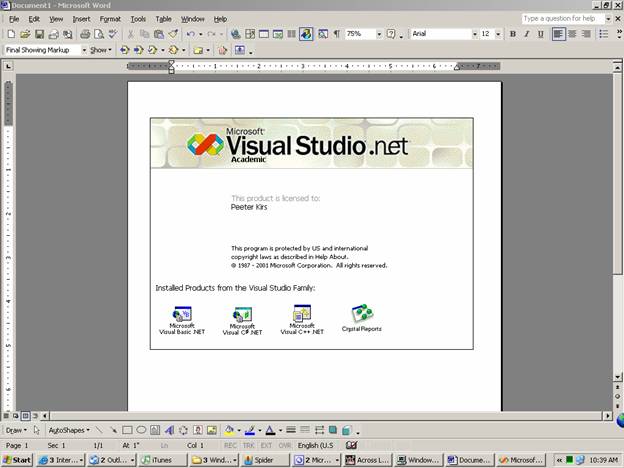Click the Insert WordArt icon
The width and height of the screenshot is (624, 468).
click(169, 430)
